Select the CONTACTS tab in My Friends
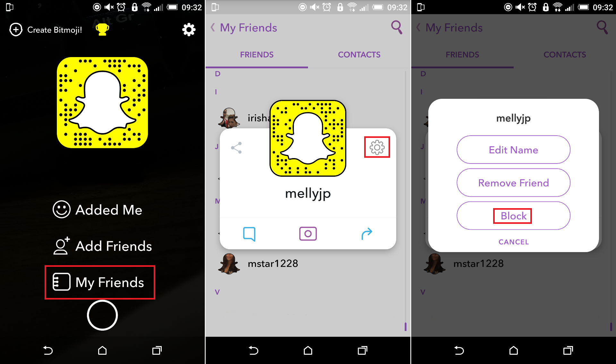The height and width of the screenshot is (364, 616). click(359, 54)
